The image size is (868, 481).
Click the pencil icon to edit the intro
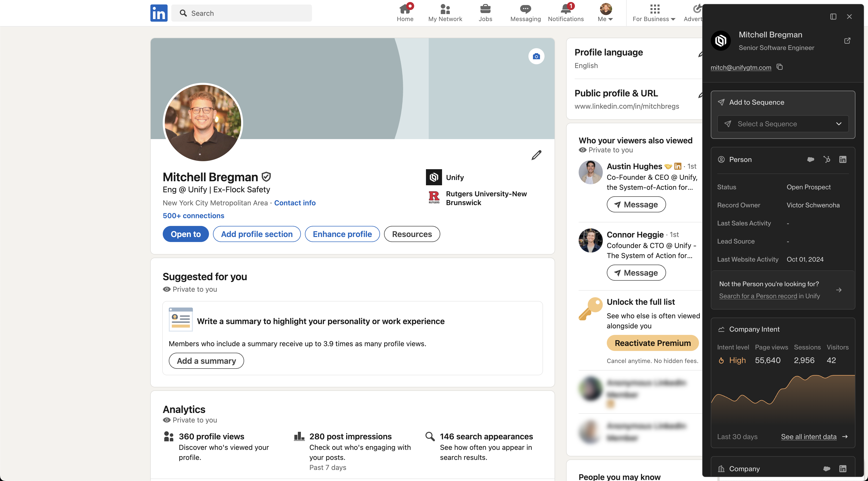point(536,155)
